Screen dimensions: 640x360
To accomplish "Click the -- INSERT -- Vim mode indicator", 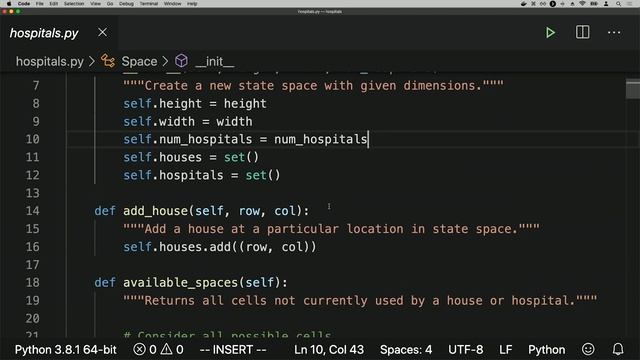I will tap(233, 350).
